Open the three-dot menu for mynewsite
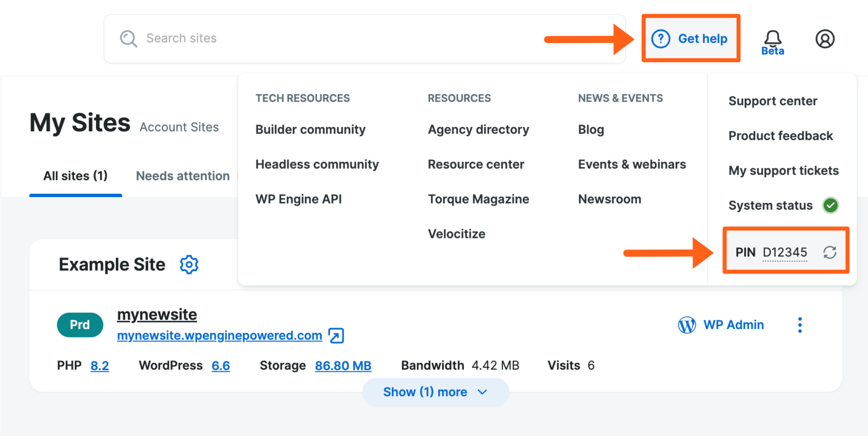The width and height of the screenshot is (868, 436). [800, 325]
